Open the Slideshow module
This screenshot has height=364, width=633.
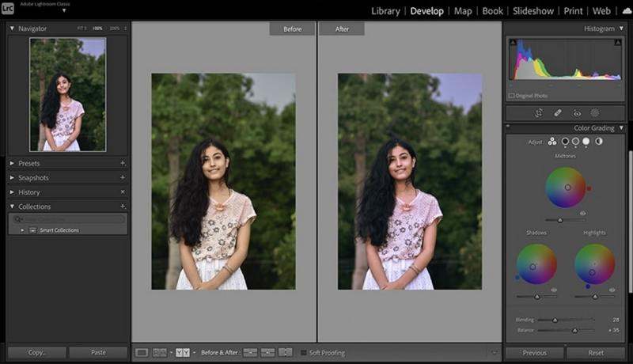tap(533, 11)
